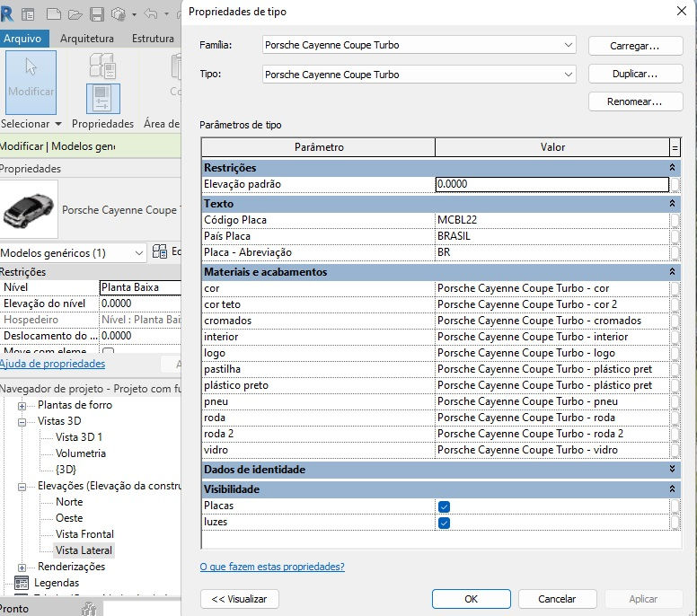Close the Propriedades de tipo dialog
The image size is (697, 616).
tap(682, 11)
